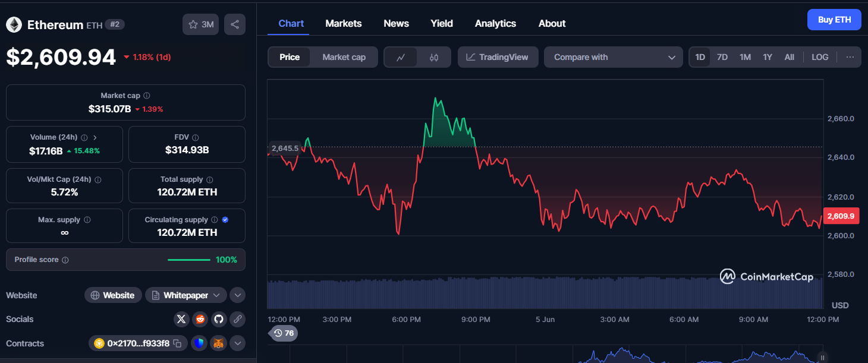The width and height of the screenshot is (868, 363).
Task: Click Max. supply info icon
Action: [x=87, y=220]
